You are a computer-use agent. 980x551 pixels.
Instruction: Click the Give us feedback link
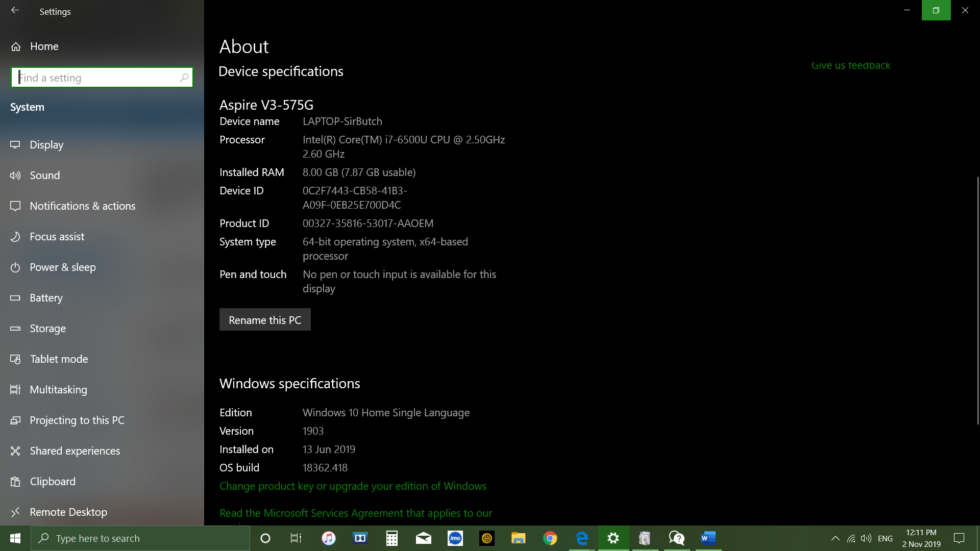click(851, 65)
